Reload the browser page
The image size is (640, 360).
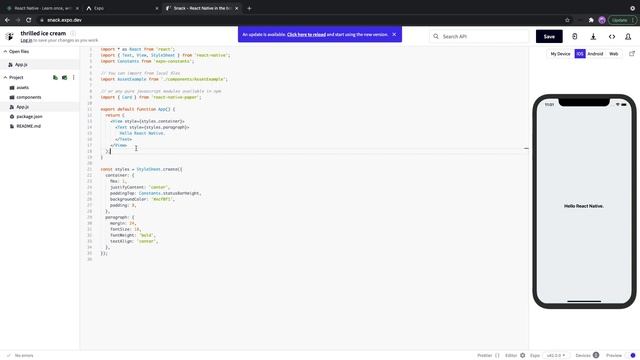[29, 20]
